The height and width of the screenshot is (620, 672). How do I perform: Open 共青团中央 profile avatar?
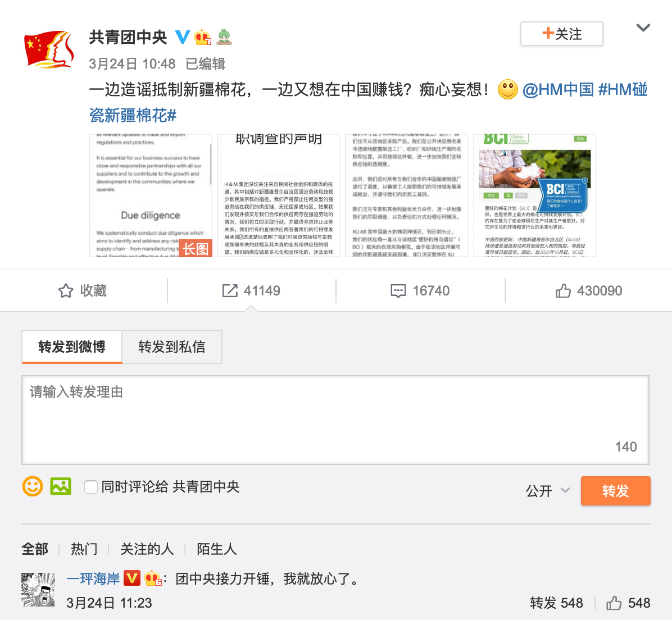coord(49,49)
